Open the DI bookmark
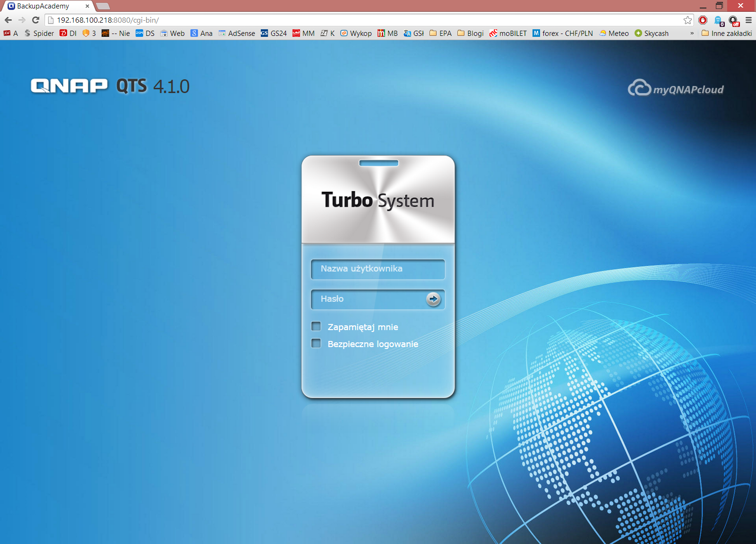The image size is (756, 544). pyautogui.click(x=68, y=33)
